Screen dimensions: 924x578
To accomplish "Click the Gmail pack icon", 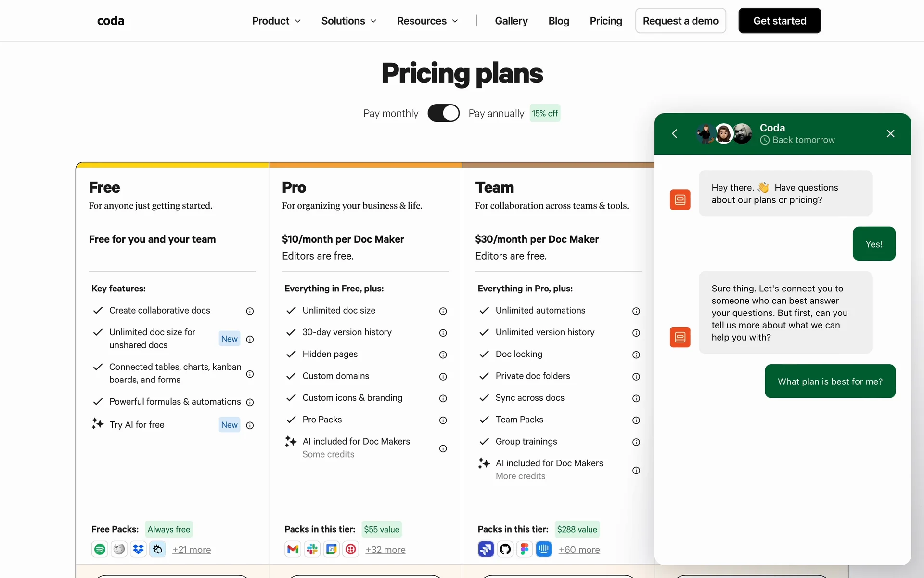I will pyautogui.click(x=293, y=549).
